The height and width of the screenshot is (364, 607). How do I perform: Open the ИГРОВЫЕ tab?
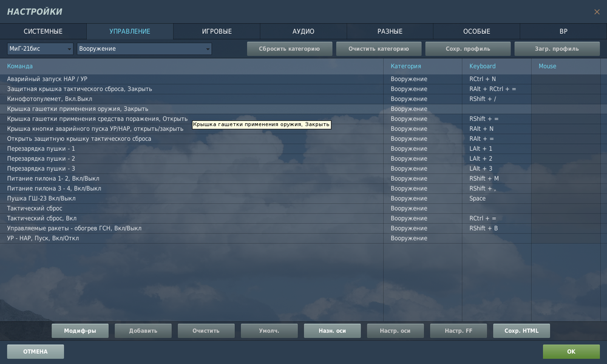[217, 32]
